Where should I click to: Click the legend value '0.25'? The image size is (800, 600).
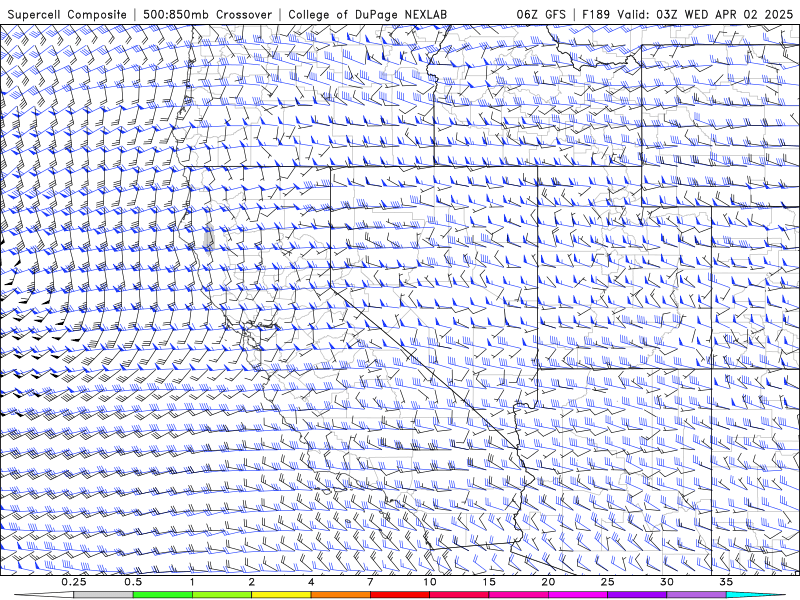click(73, 582)
